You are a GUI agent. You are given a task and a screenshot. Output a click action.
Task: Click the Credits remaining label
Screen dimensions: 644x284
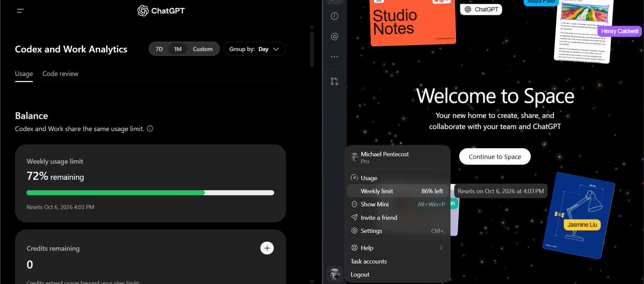53,249
